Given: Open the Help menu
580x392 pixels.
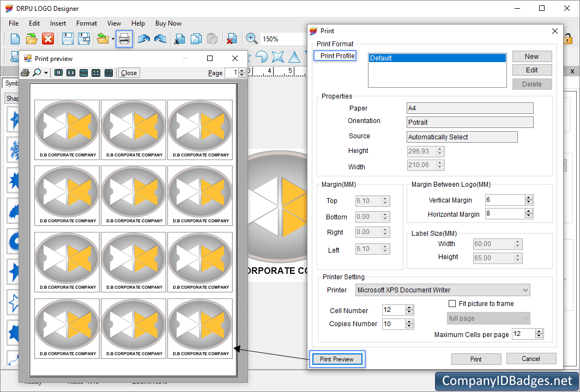Looking at the screenshot, I should pos(138,23).
